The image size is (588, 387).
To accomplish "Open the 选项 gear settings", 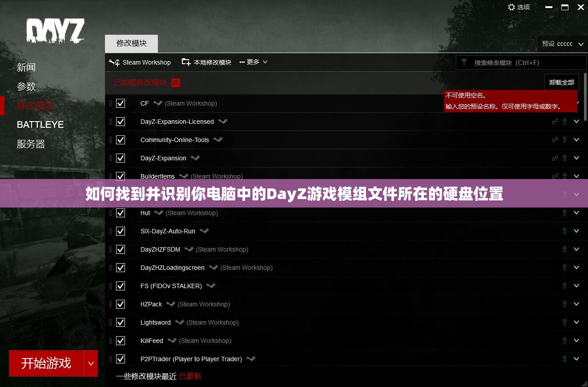I will click(519, 7).
